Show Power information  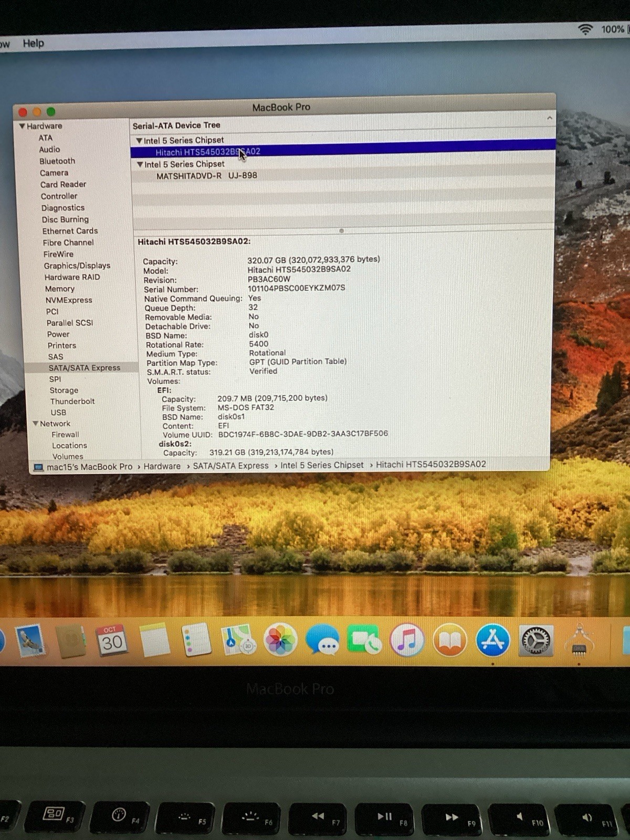tap(58, 334)
